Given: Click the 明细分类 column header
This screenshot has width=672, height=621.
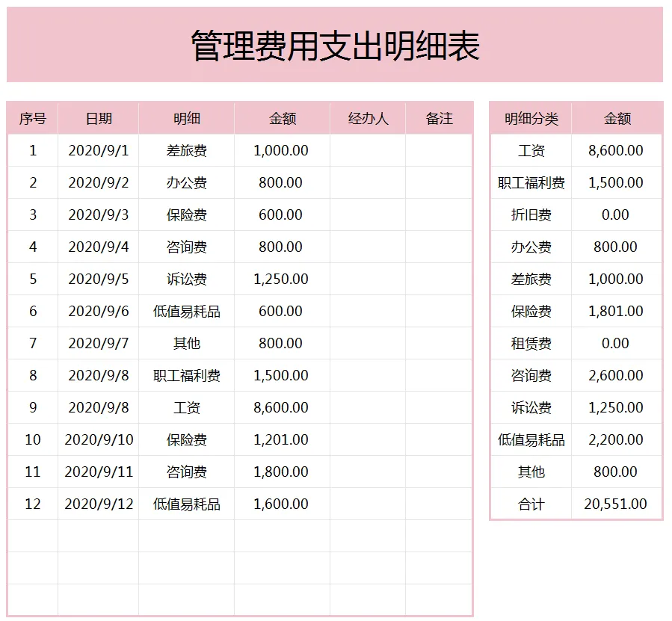Looking at the screenshot, I should pyautogui.click(x=531, y=118).
